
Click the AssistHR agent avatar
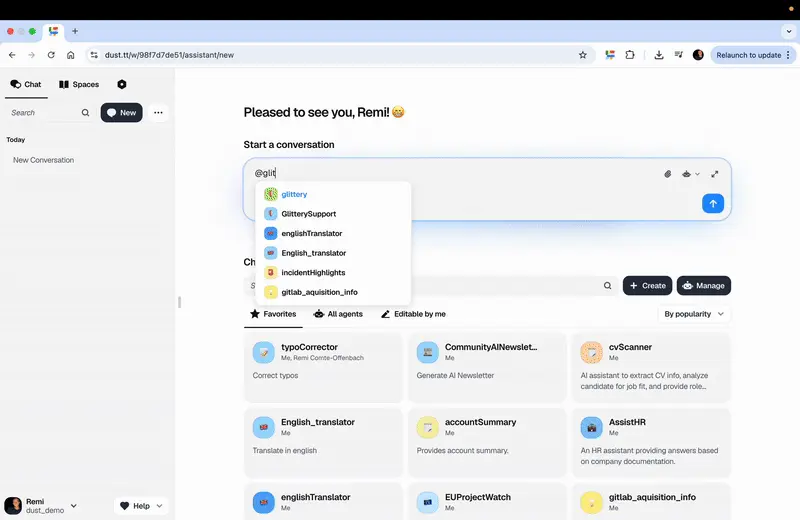591,428
